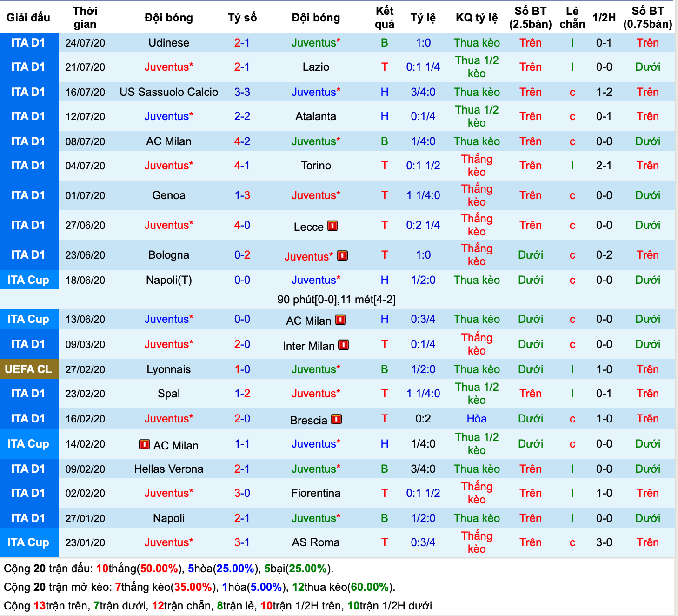This screenshot has width=678, height=616.
Task: Open AS Roma team link
Action: point(316,542)
